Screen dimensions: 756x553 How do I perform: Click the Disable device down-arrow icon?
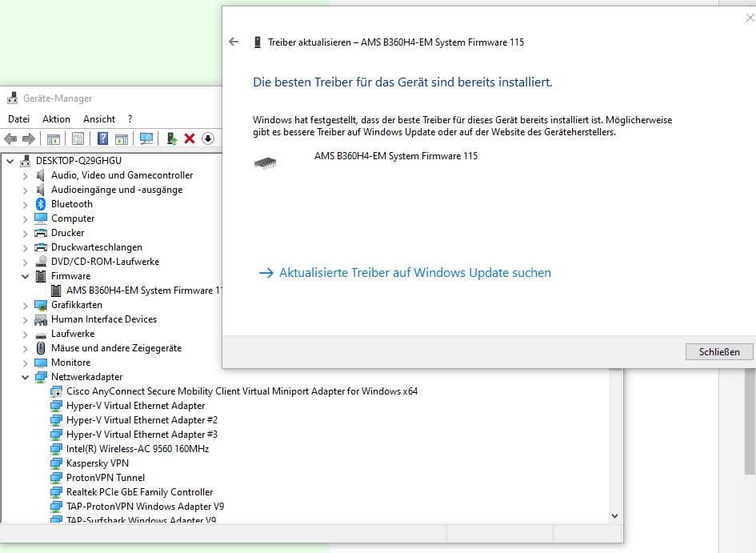208,139
